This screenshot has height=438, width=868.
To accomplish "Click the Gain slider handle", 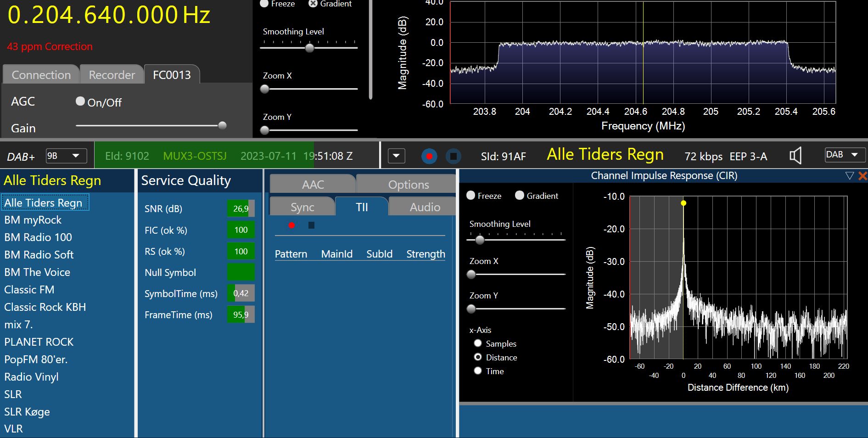I will (223, 125).
